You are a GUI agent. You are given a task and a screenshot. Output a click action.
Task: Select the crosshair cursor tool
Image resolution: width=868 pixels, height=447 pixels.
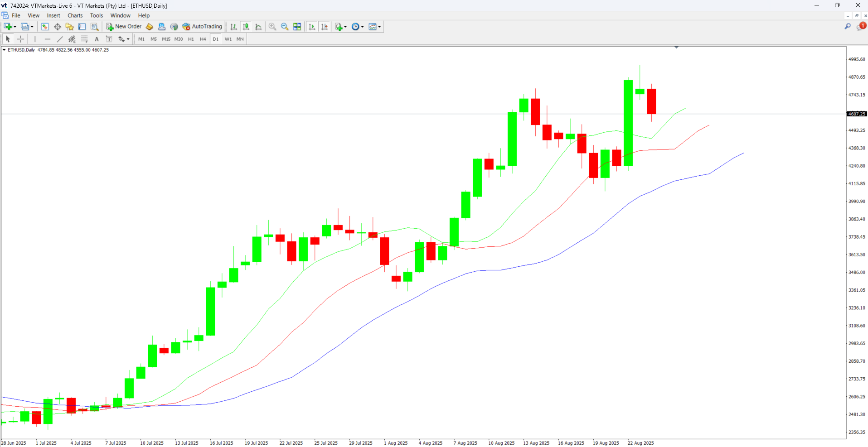point(20,39)
